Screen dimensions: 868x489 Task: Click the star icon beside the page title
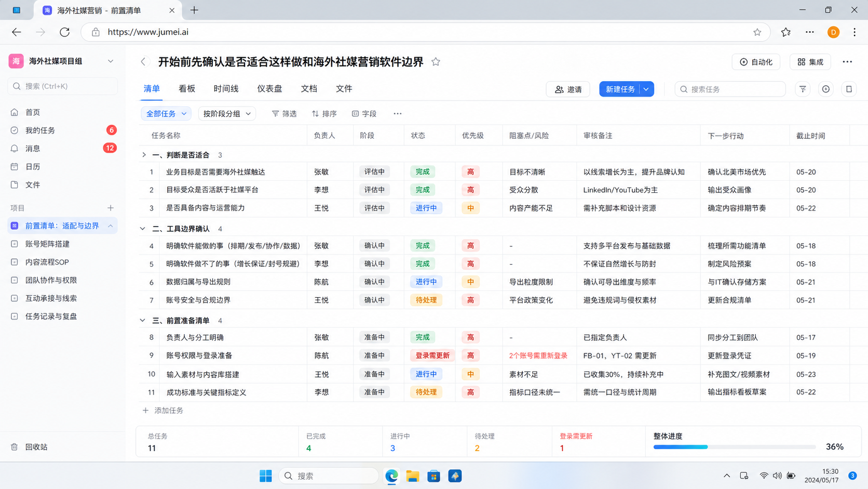[x=436, y=62]
